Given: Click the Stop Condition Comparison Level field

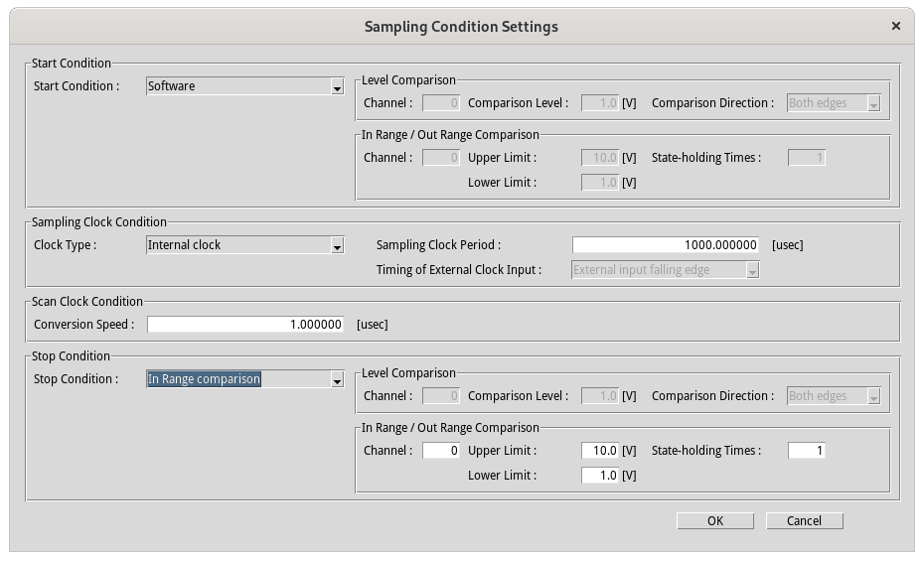Looking at the screenshot, I should [600, 396].
